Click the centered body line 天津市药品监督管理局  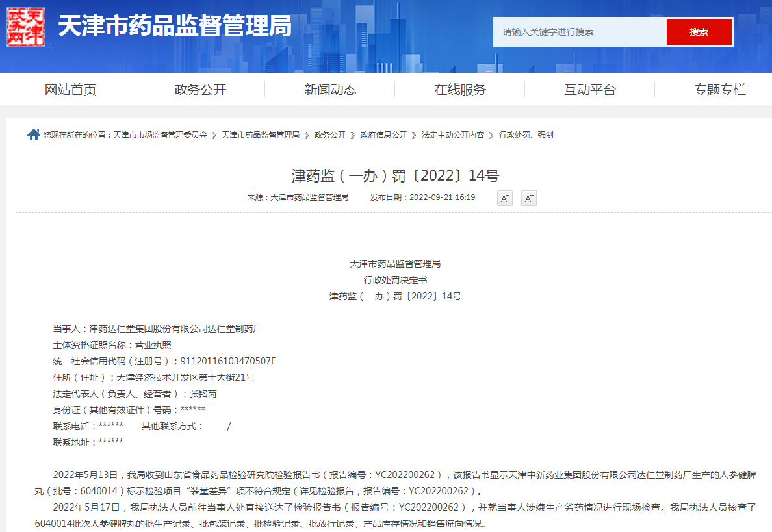click(395, 264)
